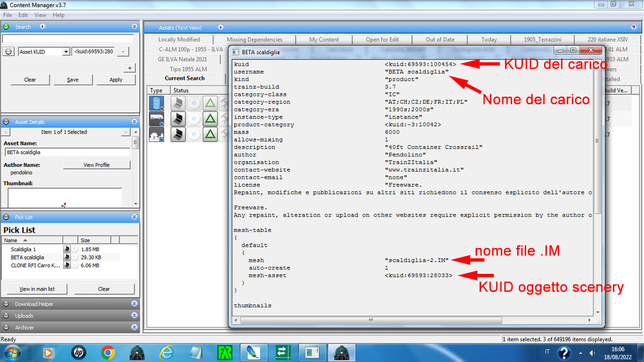Select Scaldiglia 1 in Pick List

tap(23, 249)
